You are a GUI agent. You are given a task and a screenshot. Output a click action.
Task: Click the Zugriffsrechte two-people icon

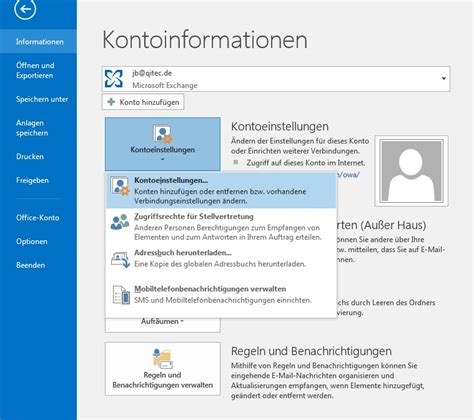120,222
